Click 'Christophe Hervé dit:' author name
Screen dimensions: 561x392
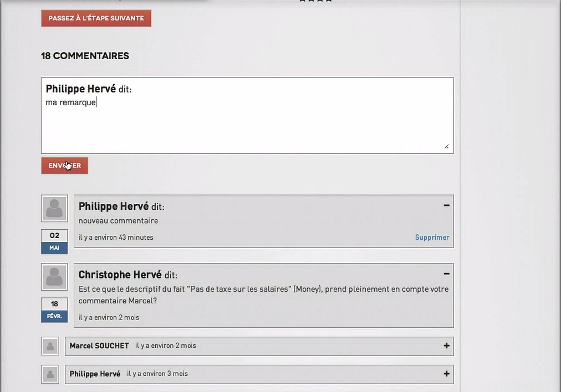click(x=127, y=275)
